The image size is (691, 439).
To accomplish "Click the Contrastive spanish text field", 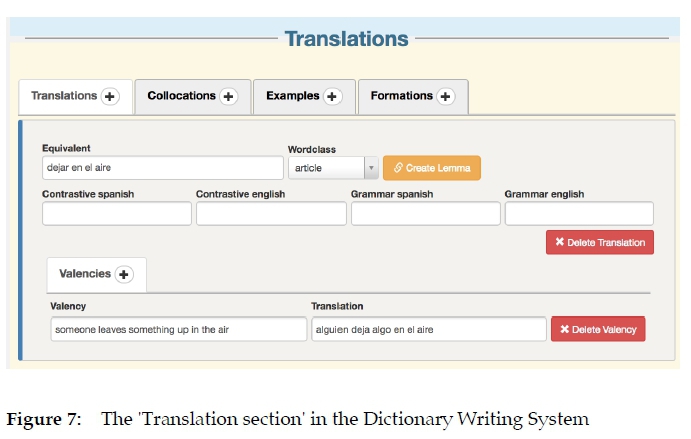I will pos(116,213).
